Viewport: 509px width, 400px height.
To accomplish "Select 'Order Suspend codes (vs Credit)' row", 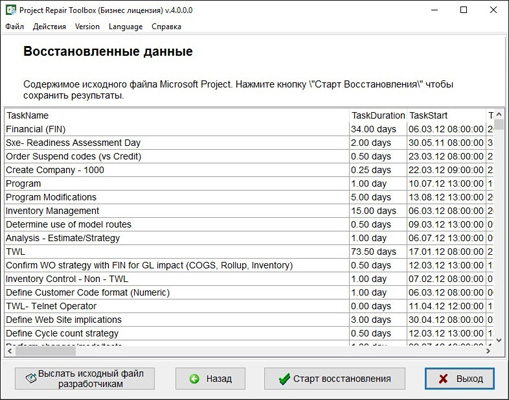I will [x=249, y=157].
